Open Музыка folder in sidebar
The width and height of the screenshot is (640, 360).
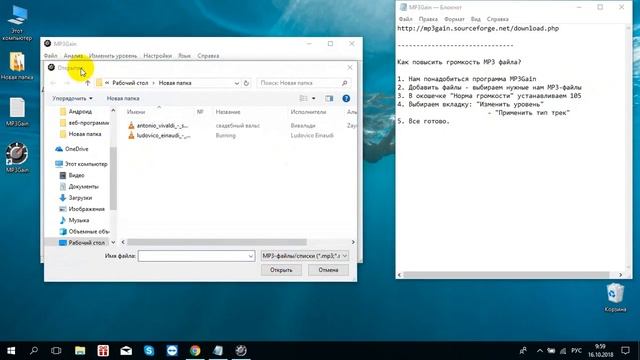coord(74,220)
